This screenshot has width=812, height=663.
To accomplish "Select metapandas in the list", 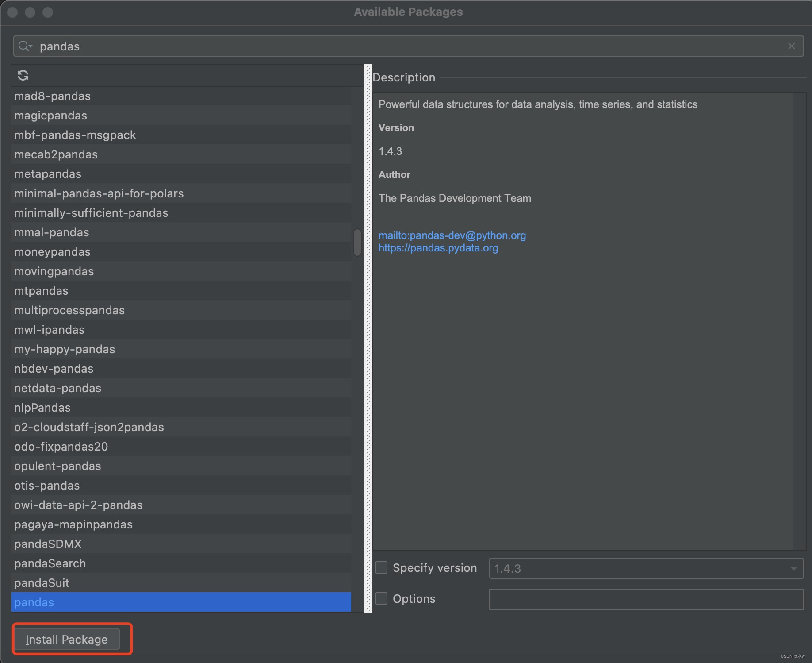I will (181, 174).
